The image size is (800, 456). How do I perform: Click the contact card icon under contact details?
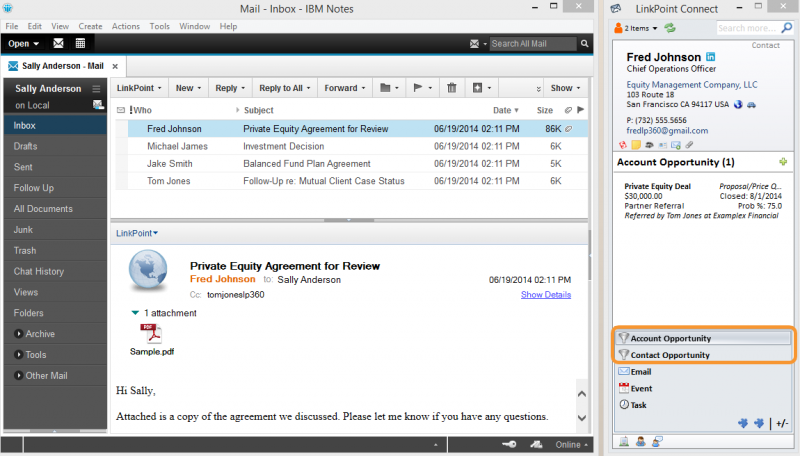(662, 145)
